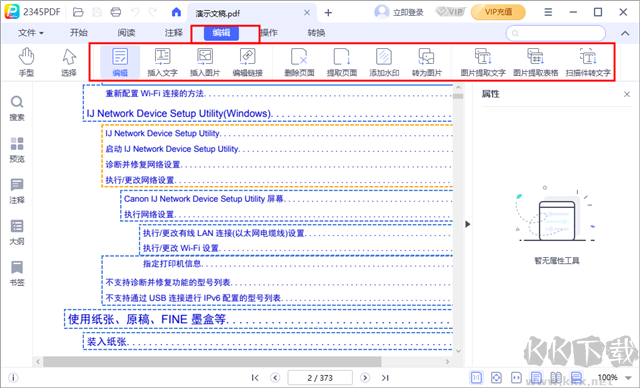Screen dimensions: 640x388
Task: Click Scan to Text (扫描件转文字)
Action: (x=588, y=62)
